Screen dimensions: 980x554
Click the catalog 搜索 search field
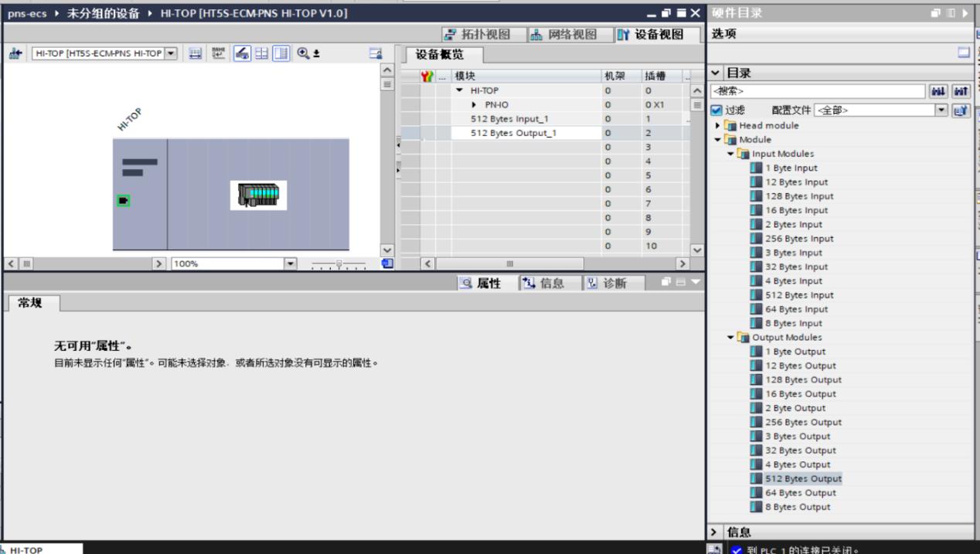[x=818, y=91]
